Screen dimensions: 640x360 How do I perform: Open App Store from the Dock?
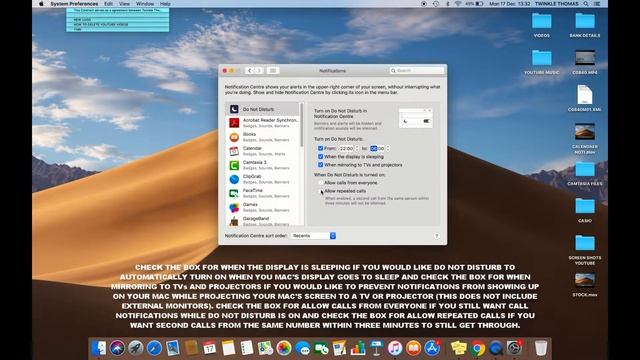tap(432, 348)
